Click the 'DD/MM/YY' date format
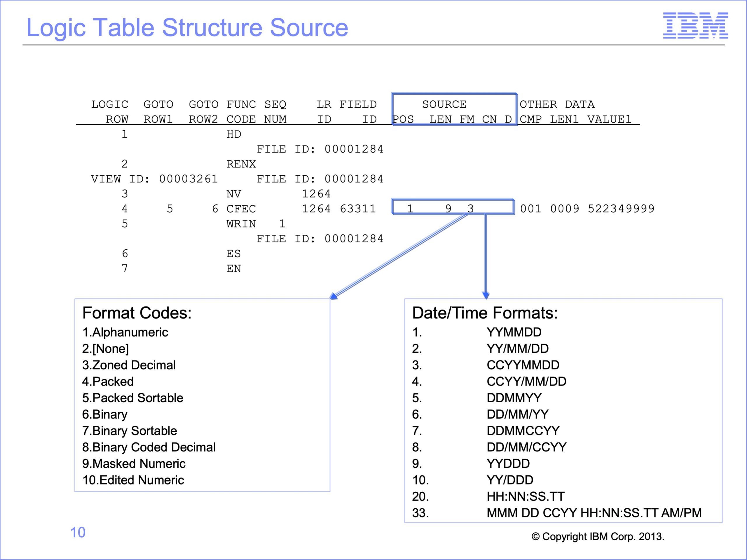 pos(517,414)
